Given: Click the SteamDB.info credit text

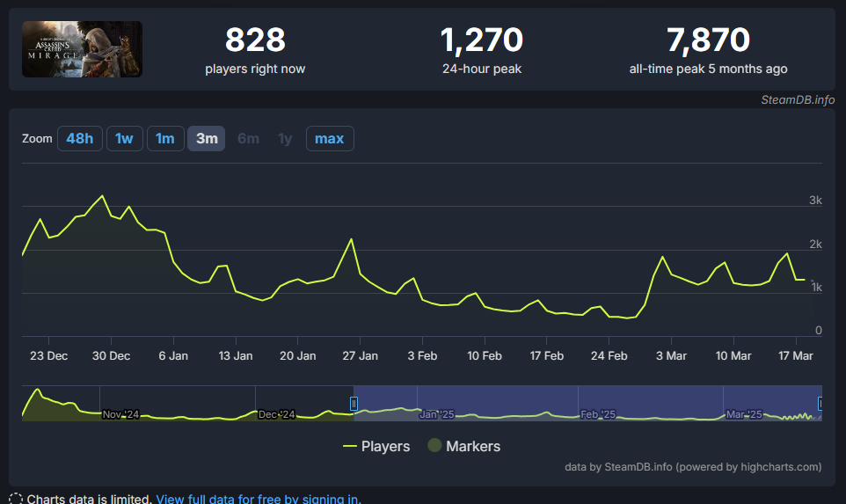Looking at the screenshot, I should [x=798, y=99].
